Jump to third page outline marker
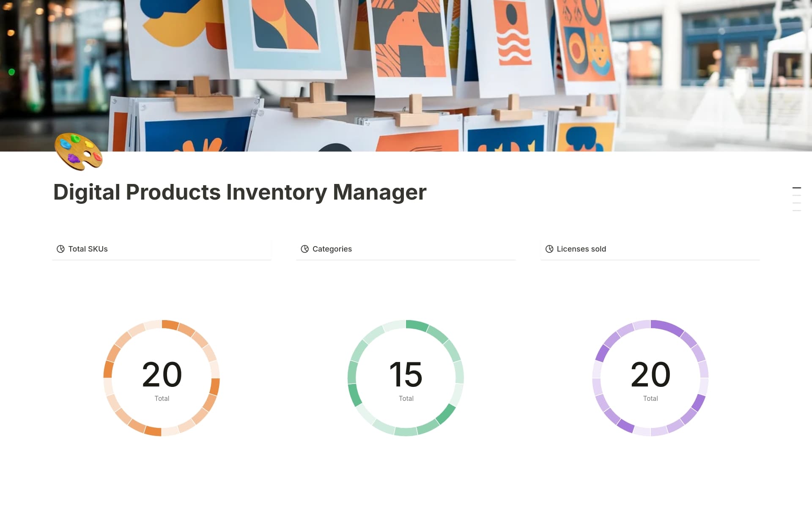Image resolution: width=812 pixels, height=507 pixels. [796, 203]
